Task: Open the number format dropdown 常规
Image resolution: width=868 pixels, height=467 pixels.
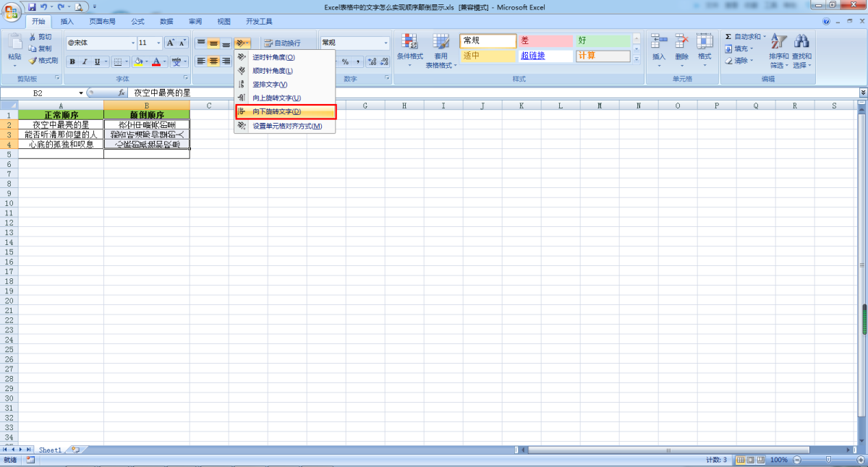Action: pos(386,43)
